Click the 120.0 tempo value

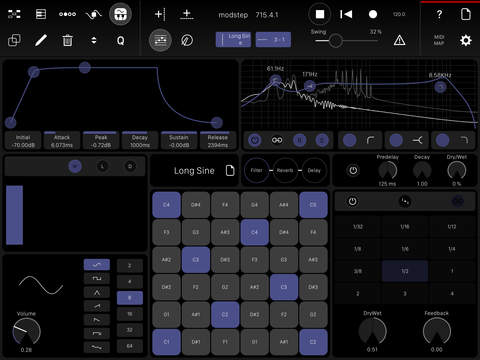tap(399, 14)
